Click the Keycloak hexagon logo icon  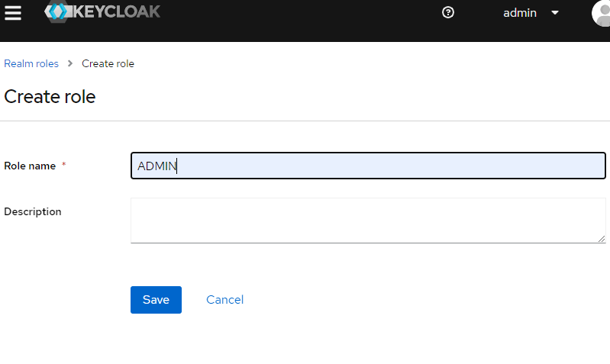[58, 11]
